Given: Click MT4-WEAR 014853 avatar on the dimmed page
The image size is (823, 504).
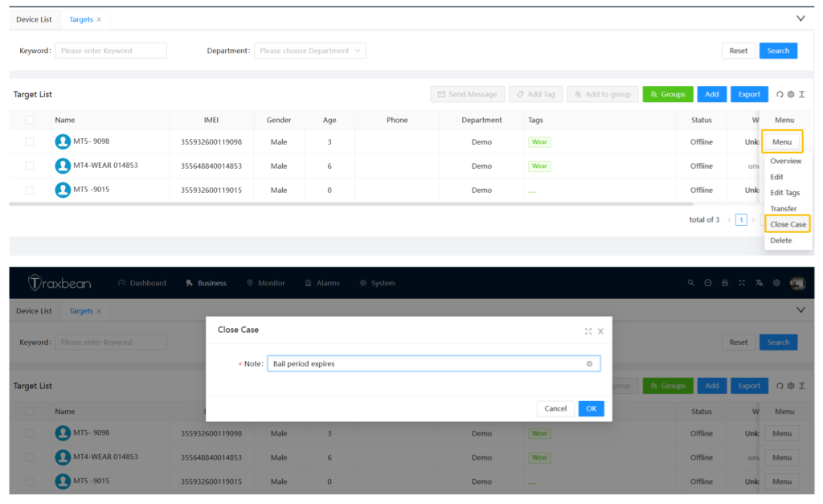Looking at the screenshot, I should [x=63, y=457].
